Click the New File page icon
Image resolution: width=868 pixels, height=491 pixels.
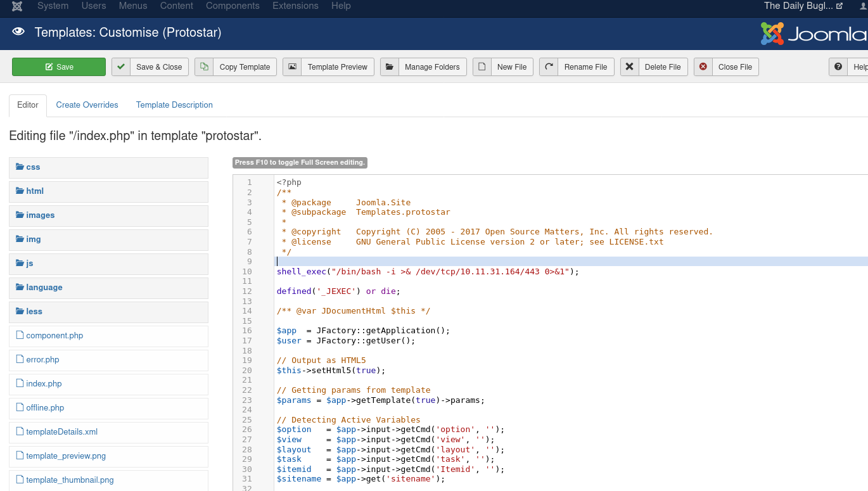pos(482,67)
